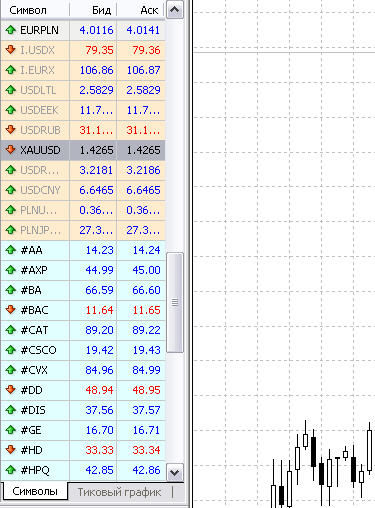Click the red arrow icon beside XAUUSD
This screenshot has width=375, height=508.
pyautogui.click(x=11, y=150)
